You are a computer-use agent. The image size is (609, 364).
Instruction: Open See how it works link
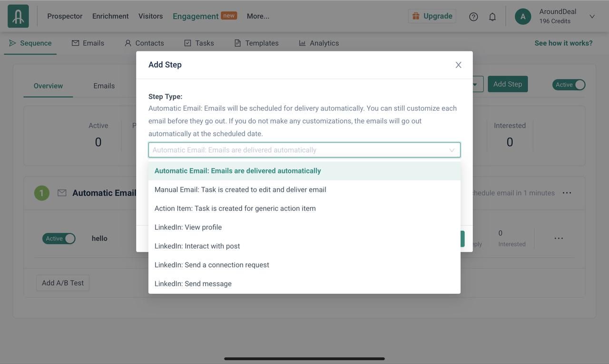coord(563,43)
